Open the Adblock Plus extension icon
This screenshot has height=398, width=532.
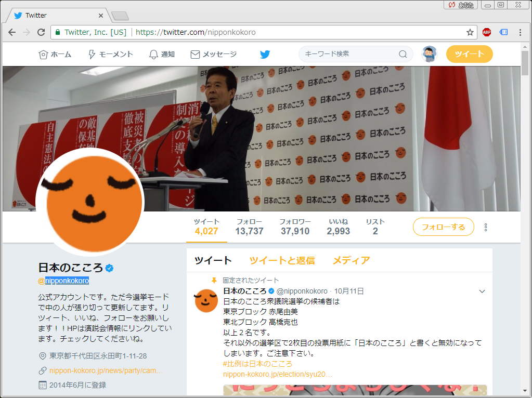[487, 32]
